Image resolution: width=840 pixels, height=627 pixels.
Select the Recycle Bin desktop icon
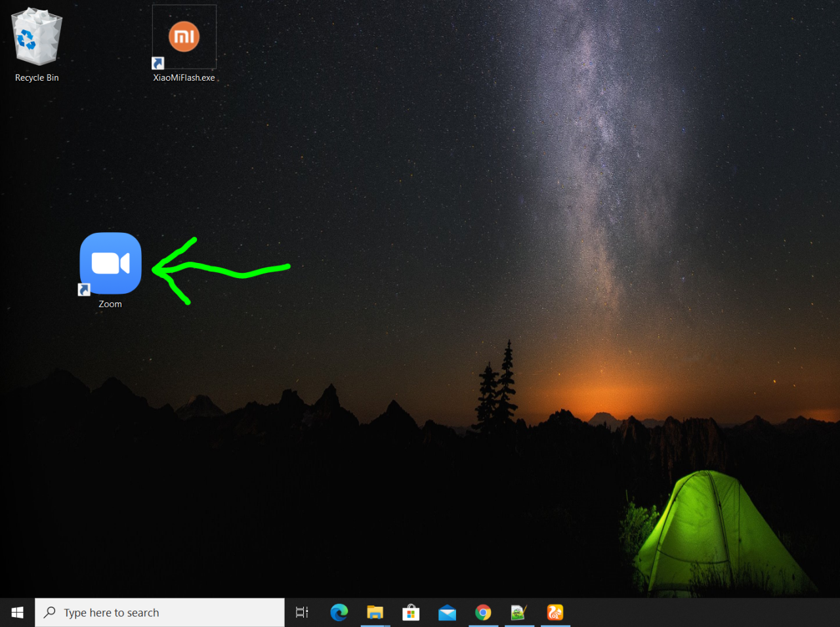pyautogui.click(x=37, y=37)
